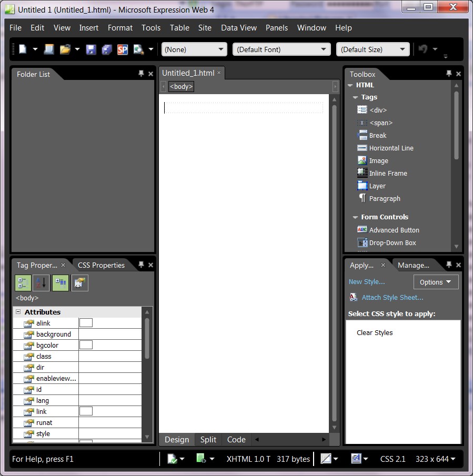The image size is (473, 476).
Task: Pin the Apply Styles panel
Action: (x=449, y=265)
